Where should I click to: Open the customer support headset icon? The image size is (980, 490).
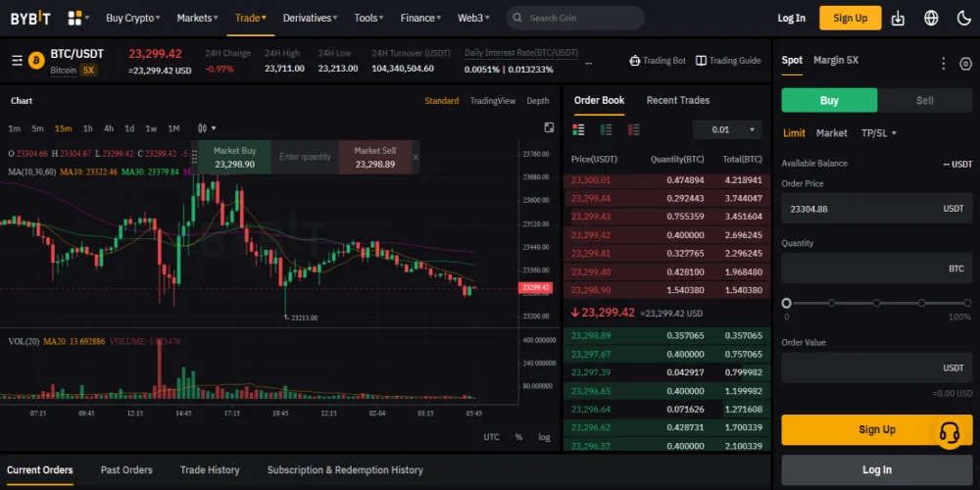(949, 432)
